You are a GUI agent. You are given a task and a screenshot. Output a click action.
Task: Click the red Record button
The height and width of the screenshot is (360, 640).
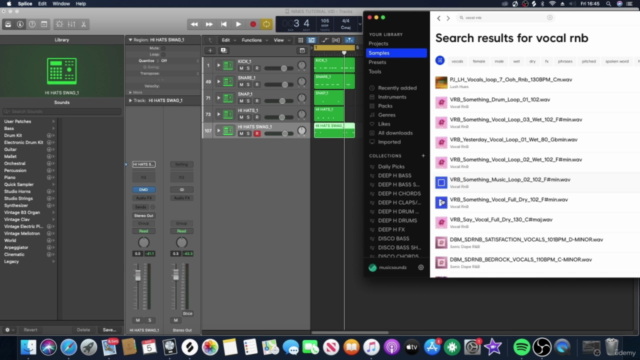253,24
